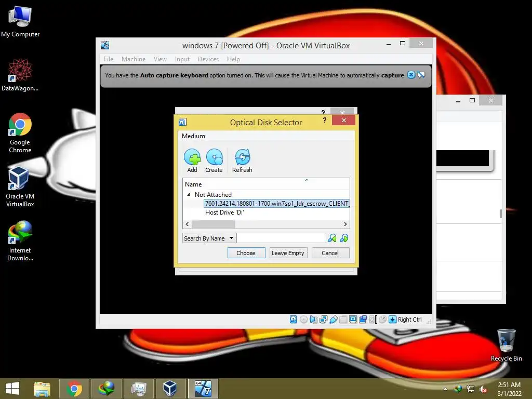Click the search text field
Screen dimensions: 532x399
coord(281,238)
